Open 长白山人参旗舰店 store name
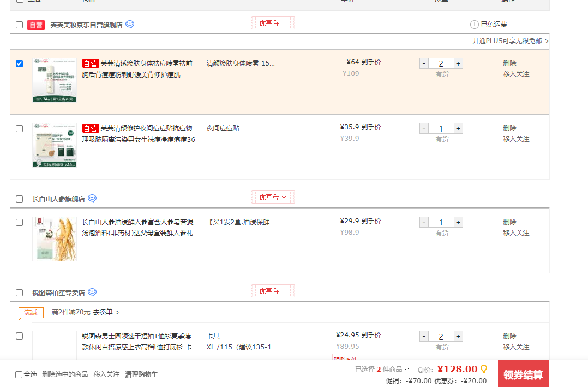Image resolution: width=588 pixels, height=387 pixels. 58,199
